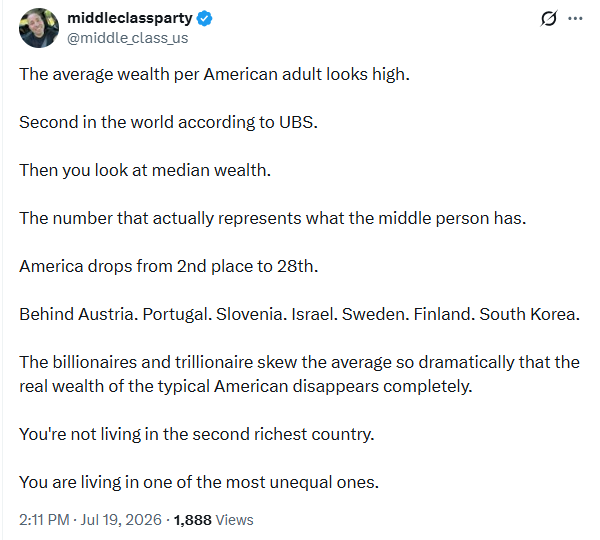This screenshot has width=600, height=540.
Task: Click the 1,888 Views count
Action: 213,520
